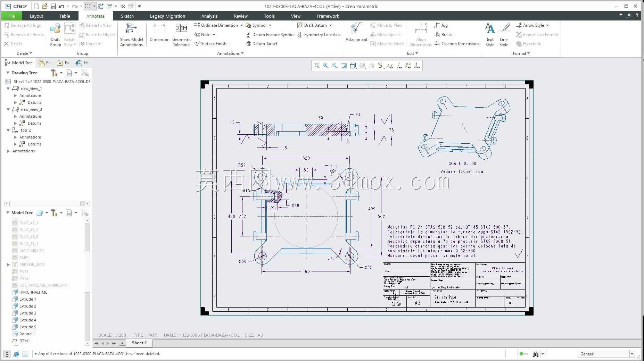Customize the quick access toolbar dropdown
The width and height of the screenshot is (644, 361).
(139, 6)
